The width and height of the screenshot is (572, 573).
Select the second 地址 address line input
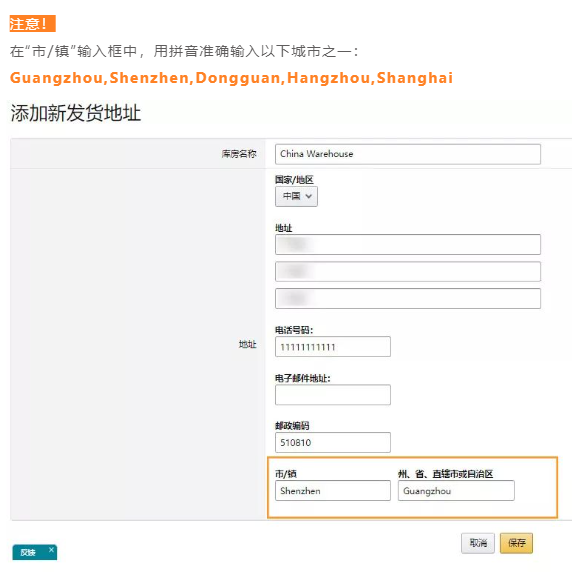(408, 272)
